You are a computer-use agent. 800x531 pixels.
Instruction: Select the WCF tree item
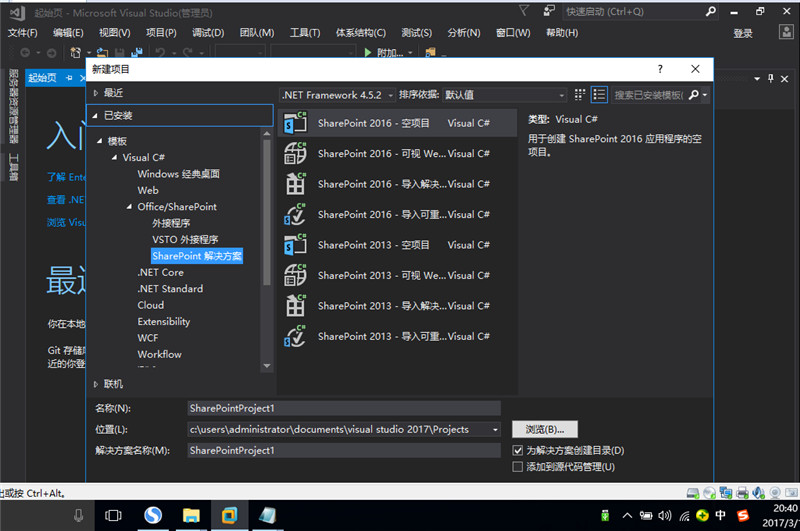[147, 338]
